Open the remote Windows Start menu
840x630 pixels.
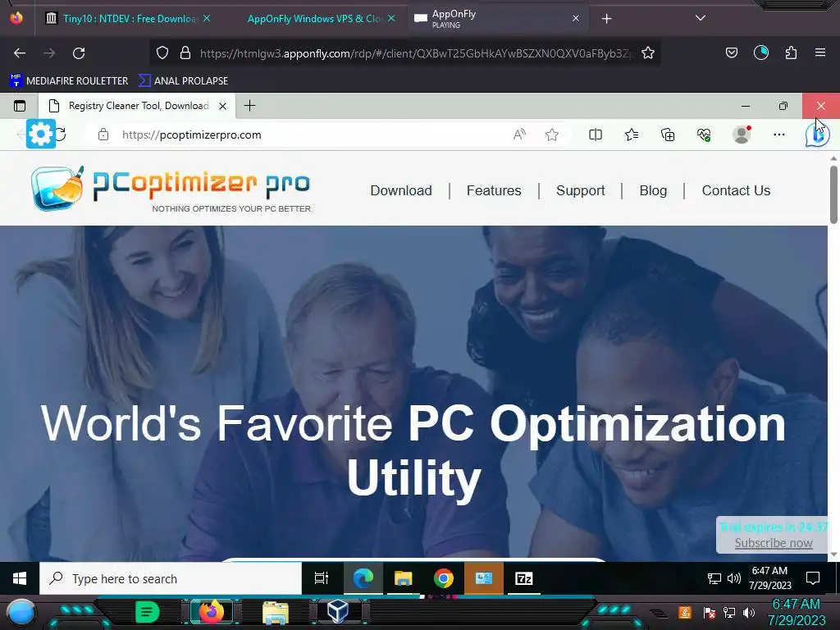[20, 578]
